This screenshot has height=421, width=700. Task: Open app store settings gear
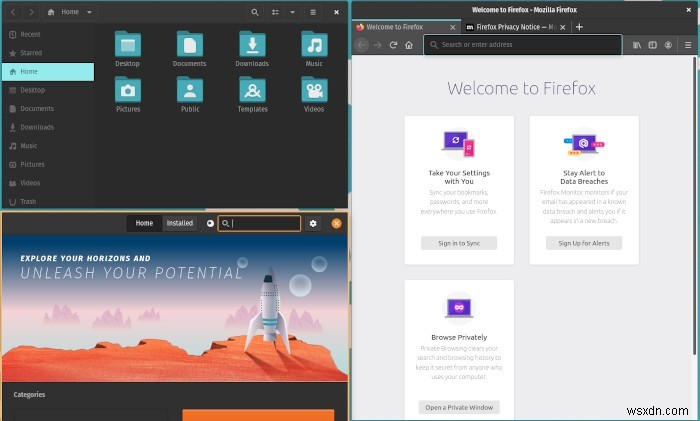click(313, 223)
